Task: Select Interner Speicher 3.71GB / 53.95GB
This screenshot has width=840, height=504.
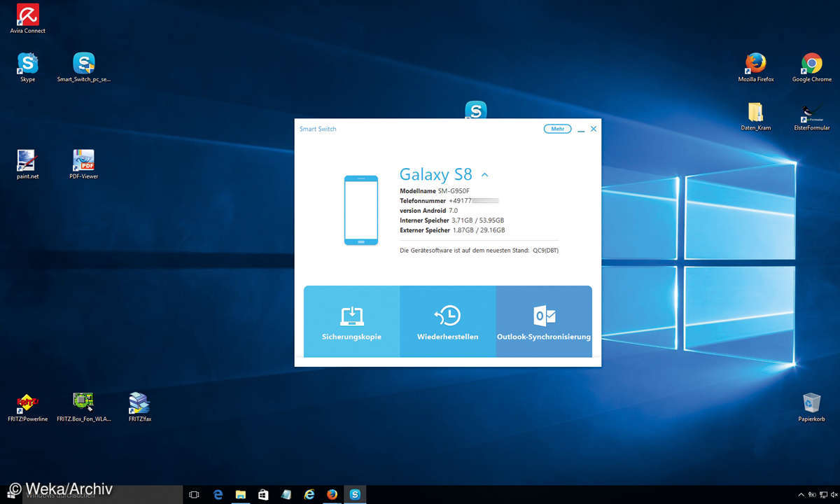Action: 451,220
